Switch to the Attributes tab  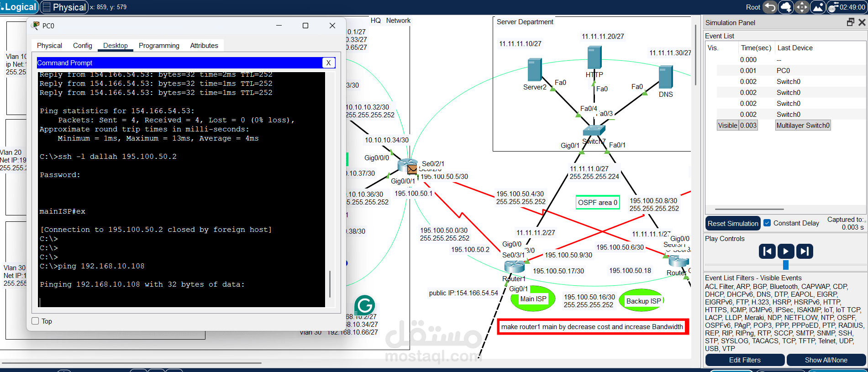(204, 46)
